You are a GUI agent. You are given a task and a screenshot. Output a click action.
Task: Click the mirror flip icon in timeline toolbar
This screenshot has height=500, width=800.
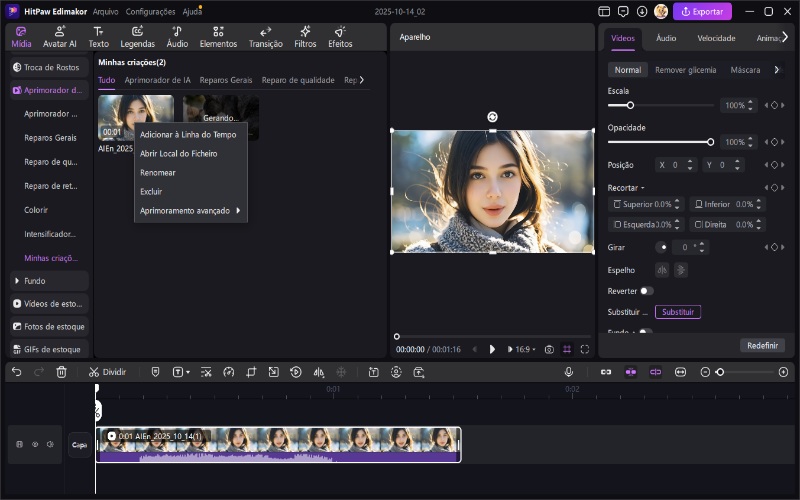point(319,372)
